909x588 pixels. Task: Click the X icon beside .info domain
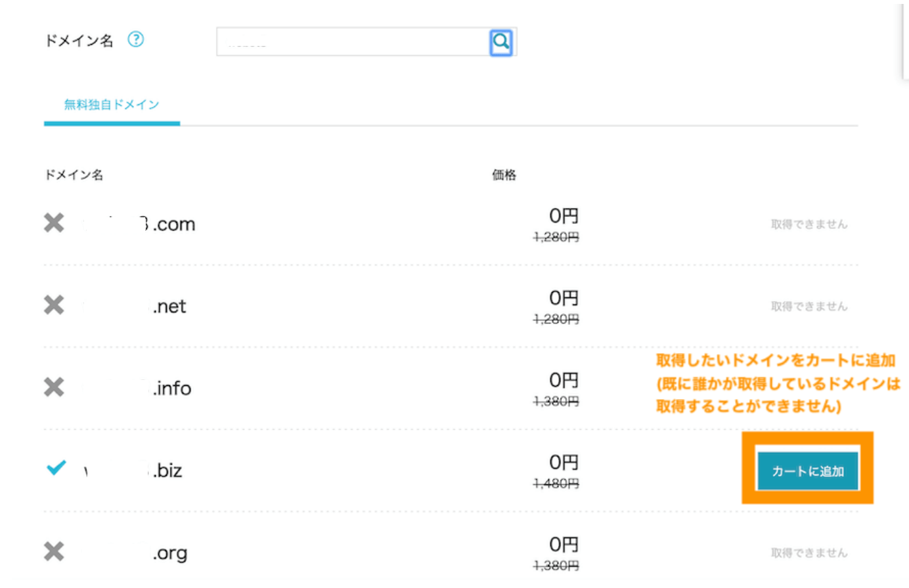tap(54, 387)
